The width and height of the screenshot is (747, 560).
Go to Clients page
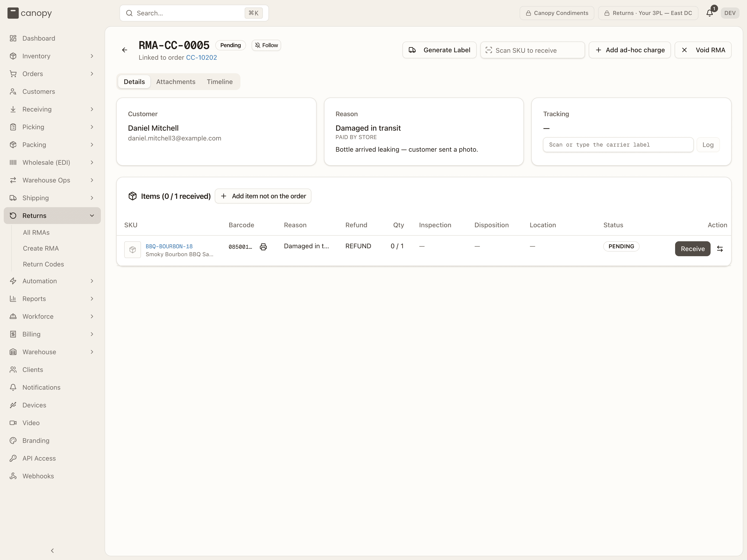[52, 370]
